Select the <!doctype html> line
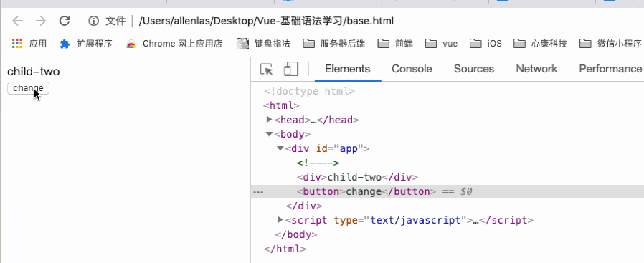Viewport: 644px width, 263px height. coord(309,91)
